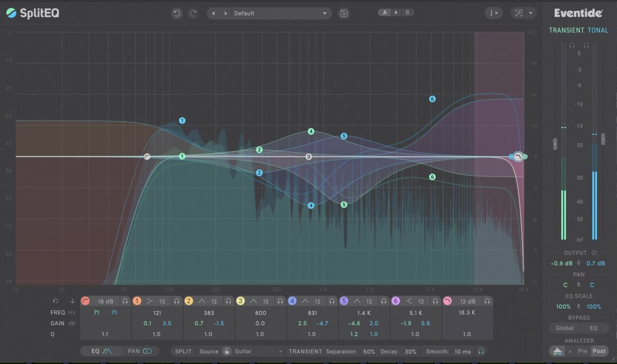Click the reset bands icon in band panel

pos(56,301)
